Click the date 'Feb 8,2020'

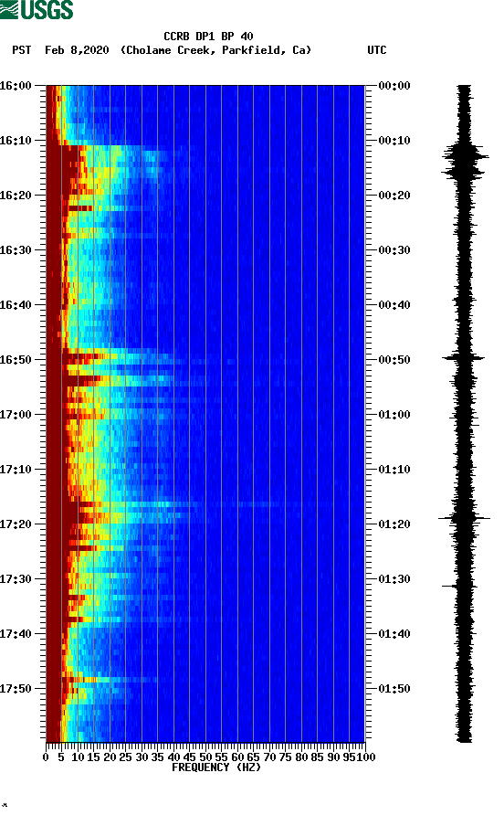[x=77, y=50]
